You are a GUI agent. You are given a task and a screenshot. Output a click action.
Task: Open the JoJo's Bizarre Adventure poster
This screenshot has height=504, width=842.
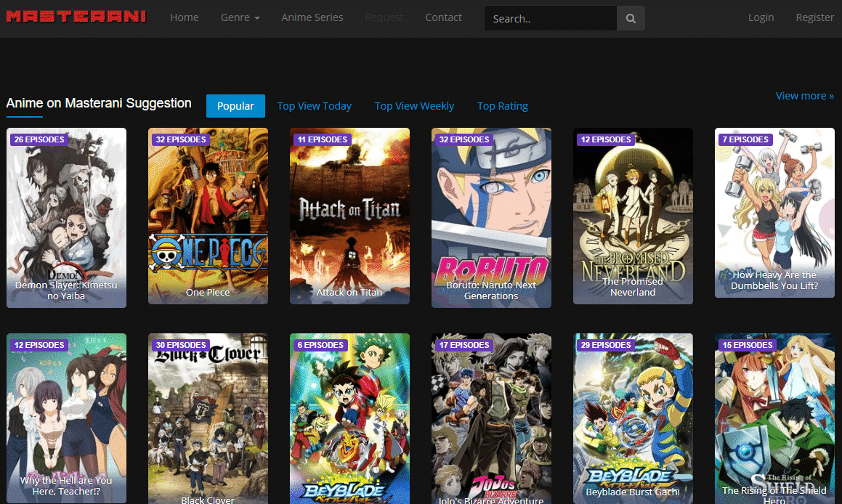tap(491, 418)
